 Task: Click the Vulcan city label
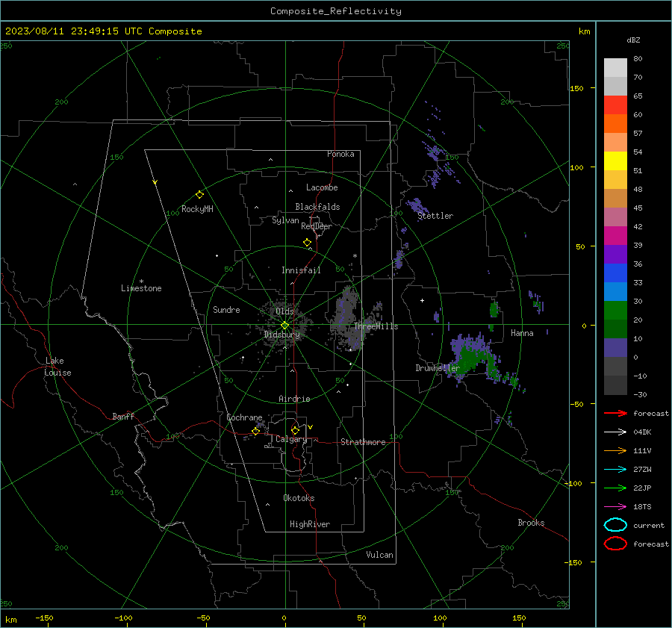379,555
